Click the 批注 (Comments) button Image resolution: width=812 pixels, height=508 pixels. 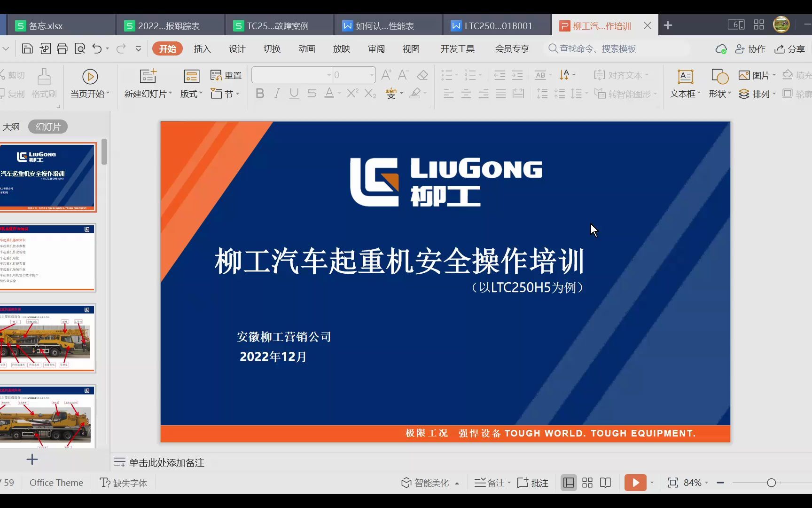tap(533, 483)
